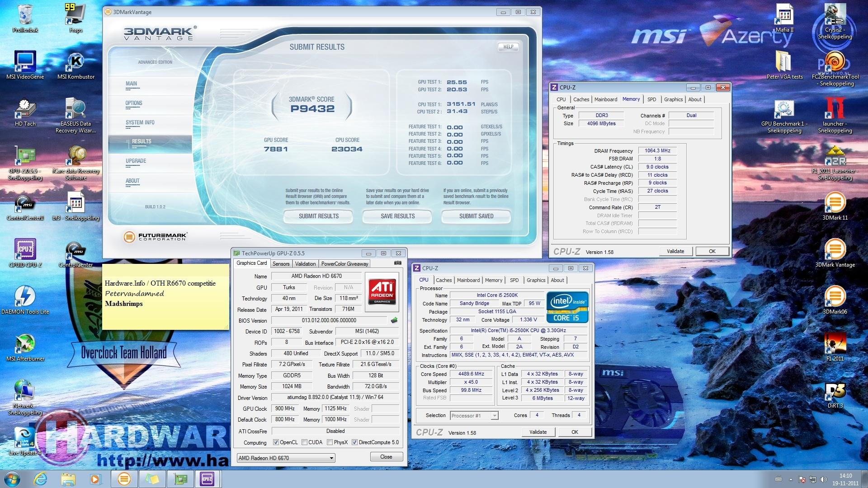The image size is (868, 488).
Task: Toggle CUDA checkbox in GPU-Z
Action: (305, 442)
